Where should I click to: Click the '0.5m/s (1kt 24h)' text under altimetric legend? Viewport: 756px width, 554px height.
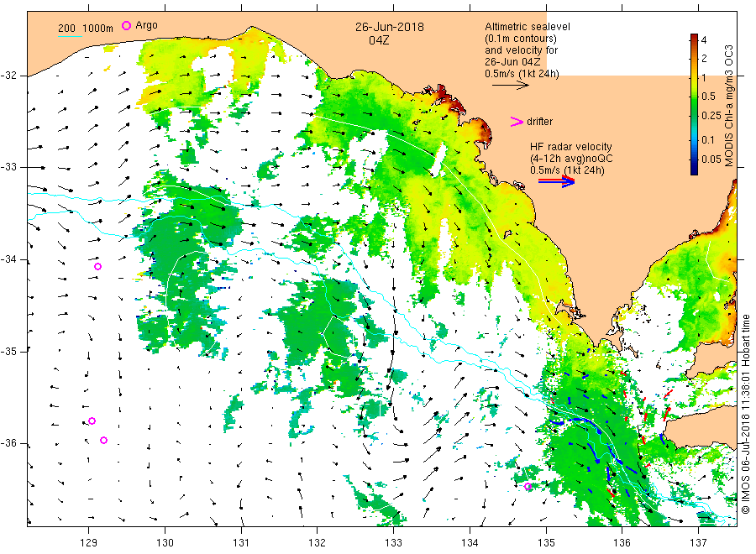click(522, 74)
